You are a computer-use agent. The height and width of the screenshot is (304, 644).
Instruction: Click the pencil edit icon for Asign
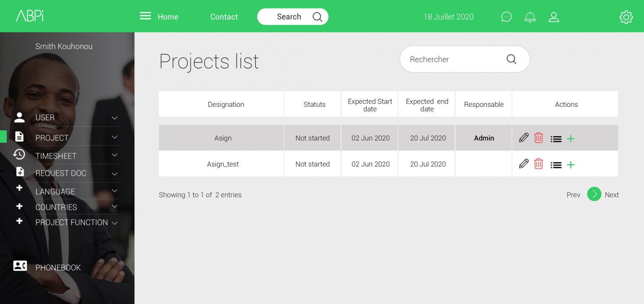(524, 138)
